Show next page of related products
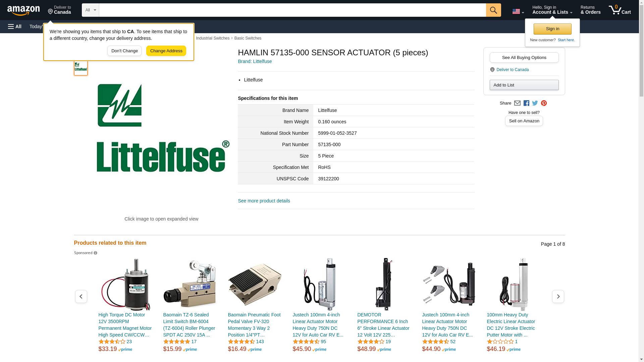Image resolution: width=644 pixels, height=362 pixels. click(558, 296)
